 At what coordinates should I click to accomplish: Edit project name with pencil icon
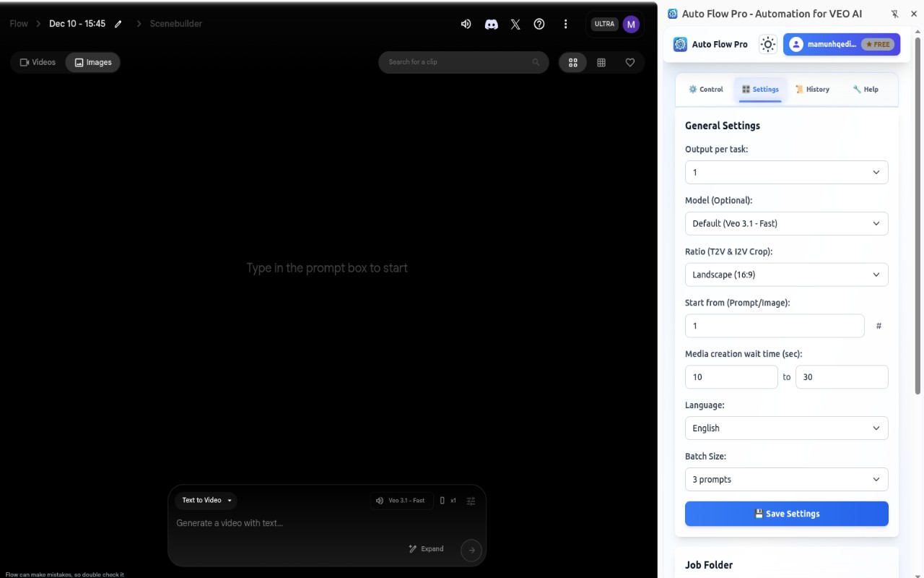point(118,24)
